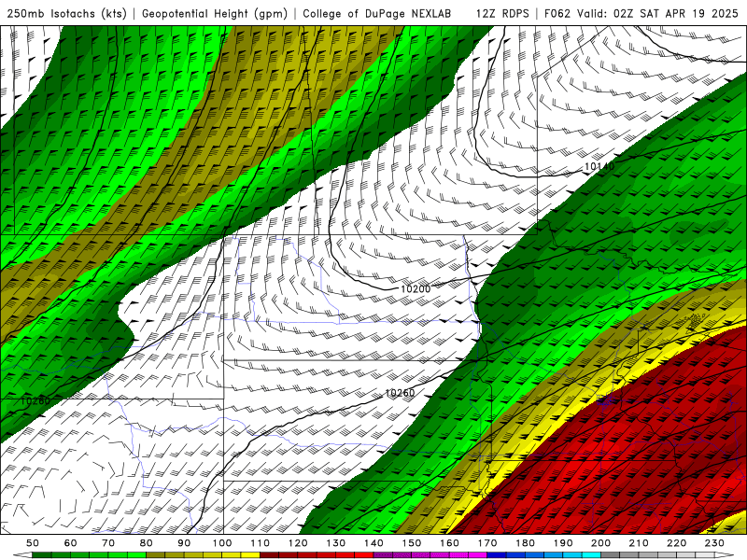Image resolution: width=747 pixels, height=560 pixels.
Task: Click the 230 value on the color scale
Action: point(714,543)
